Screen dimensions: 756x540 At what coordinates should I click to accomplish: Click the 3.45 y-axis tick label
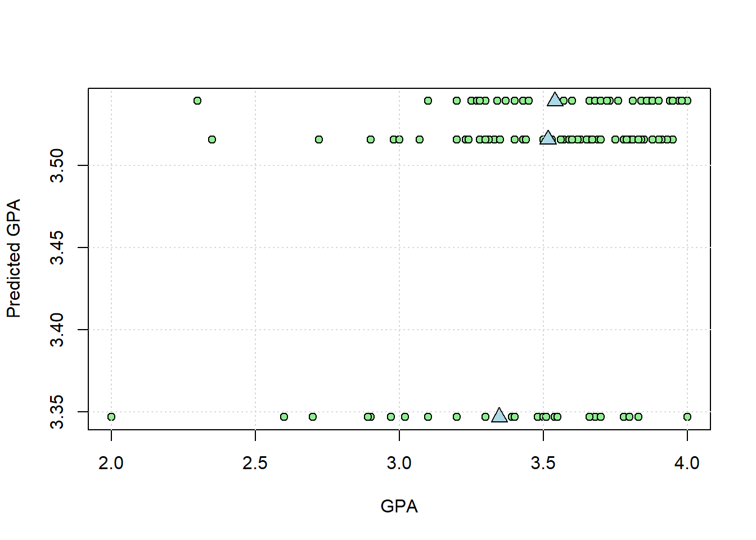(57, 247)
